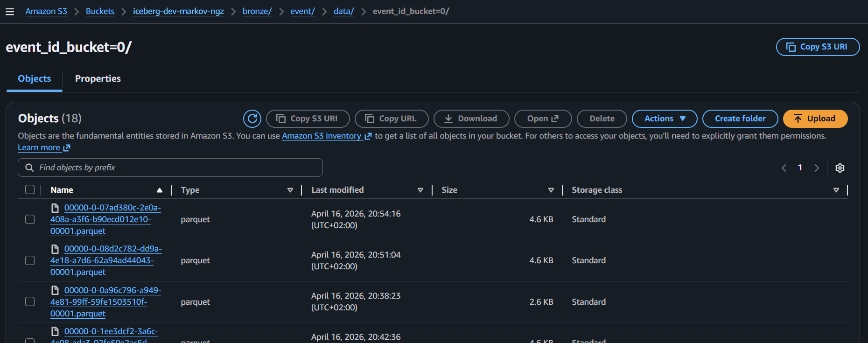The image size is (868, 343).
Task: Expand the Actions dropdown menu
Action: coord(664,119)
